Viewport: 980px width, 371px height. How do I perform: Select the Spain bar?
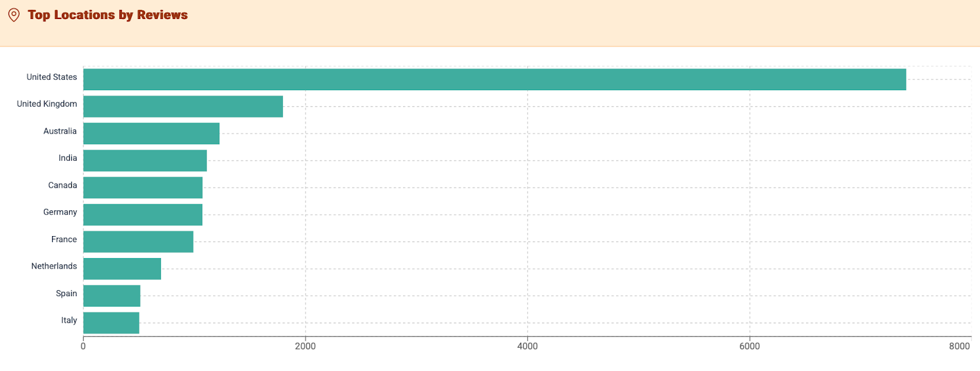pyautogui.click(x=111, y=296)
